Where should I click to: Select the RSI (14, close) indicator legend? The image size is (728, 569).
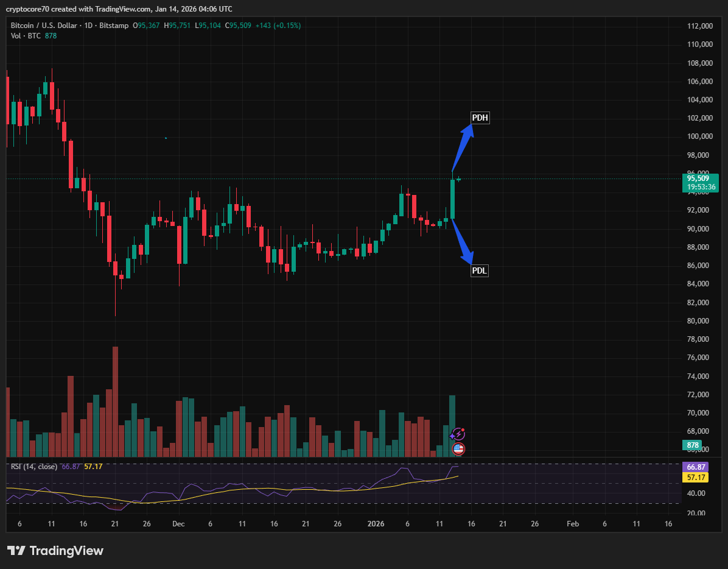point(34,466)
